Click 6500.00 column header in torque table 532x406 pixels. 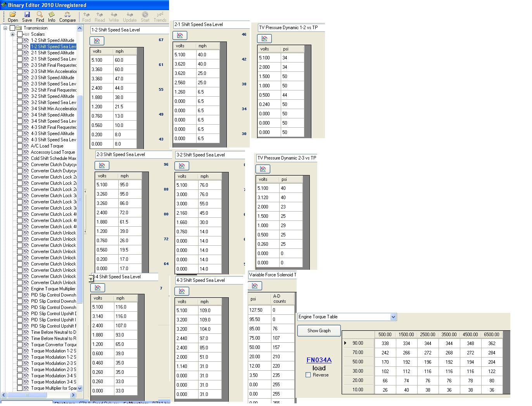click(492, 335)
